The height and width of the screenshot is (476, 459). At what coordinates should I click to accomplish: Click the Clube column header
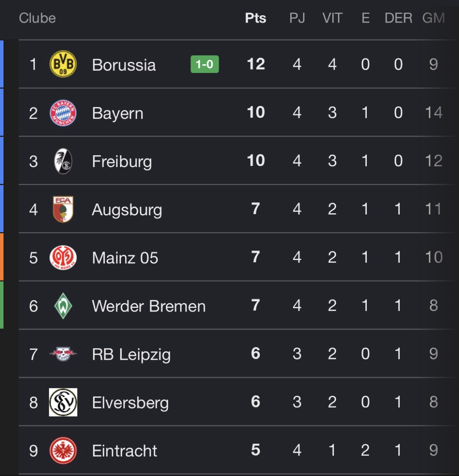point(37,18)
